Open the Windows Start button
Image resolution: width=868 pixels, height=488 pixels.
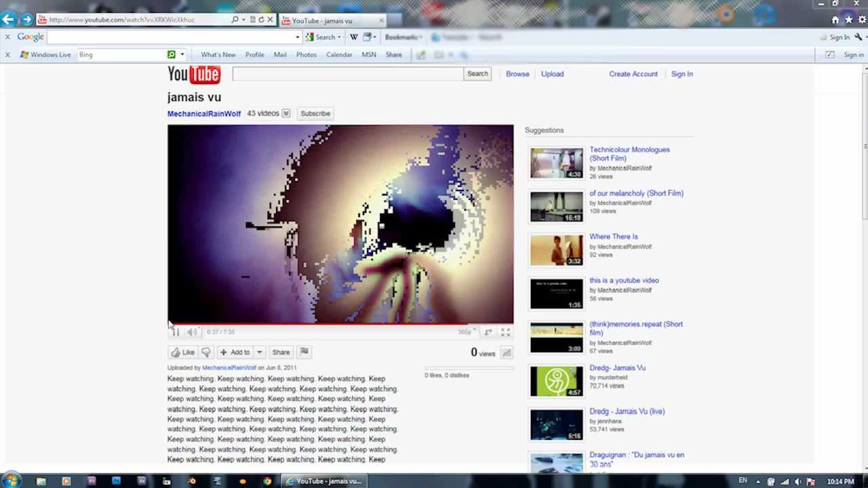point(12,481)
